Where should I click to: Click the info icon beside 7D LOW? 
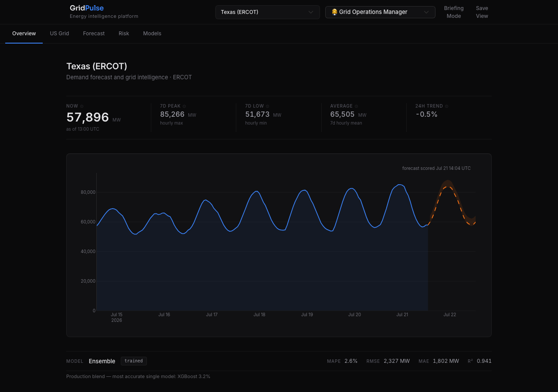click(268, 106)
